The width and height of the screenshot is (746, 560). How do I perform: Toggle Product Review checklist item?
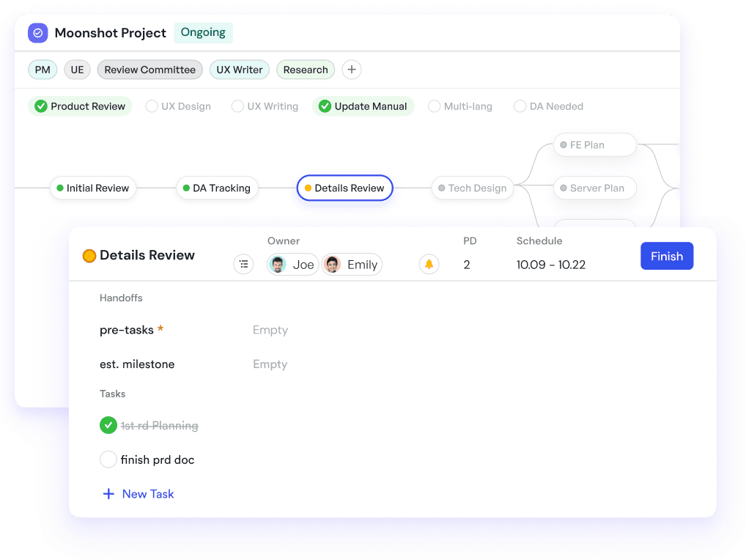click(80, 106)
